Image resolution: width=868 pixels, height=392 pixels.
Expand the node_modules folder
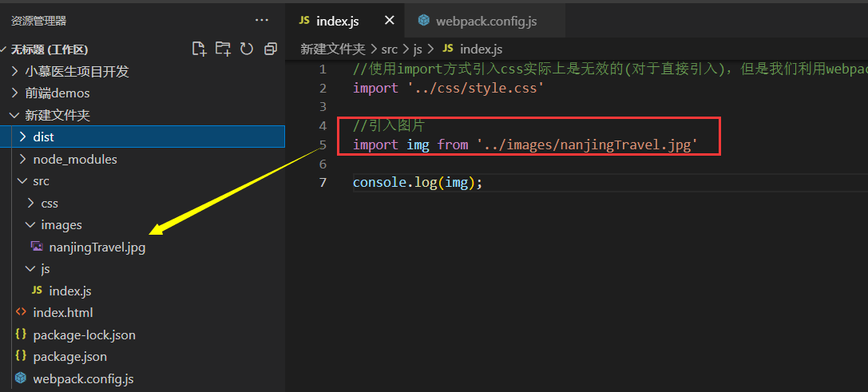(22, 159)
